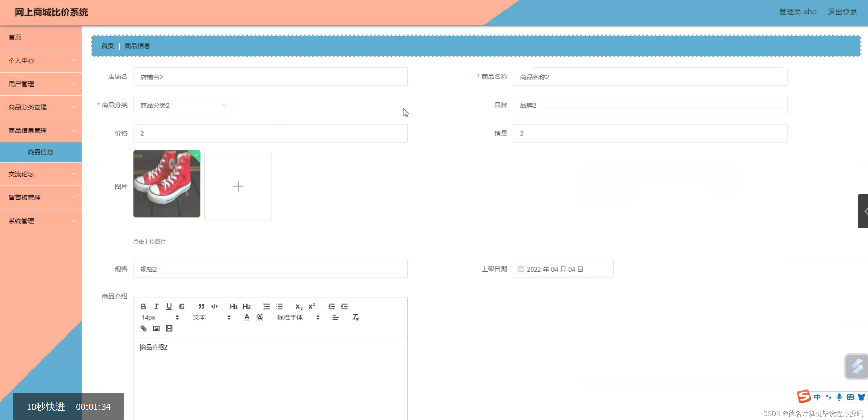Viewport: 868px width, 420px height.
Task: Insert a hyperlink using link icon
Action: pyautogui.click(x=144, y=328)
